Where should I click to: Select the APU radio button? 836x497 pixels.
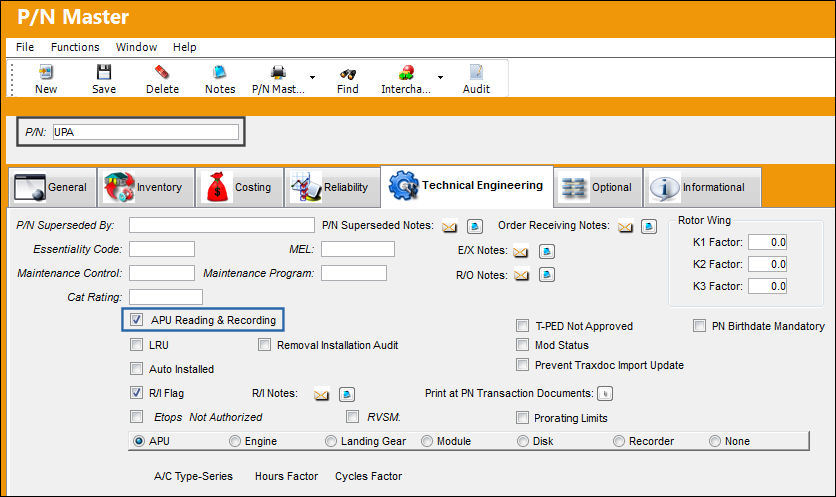coord(139,441)
